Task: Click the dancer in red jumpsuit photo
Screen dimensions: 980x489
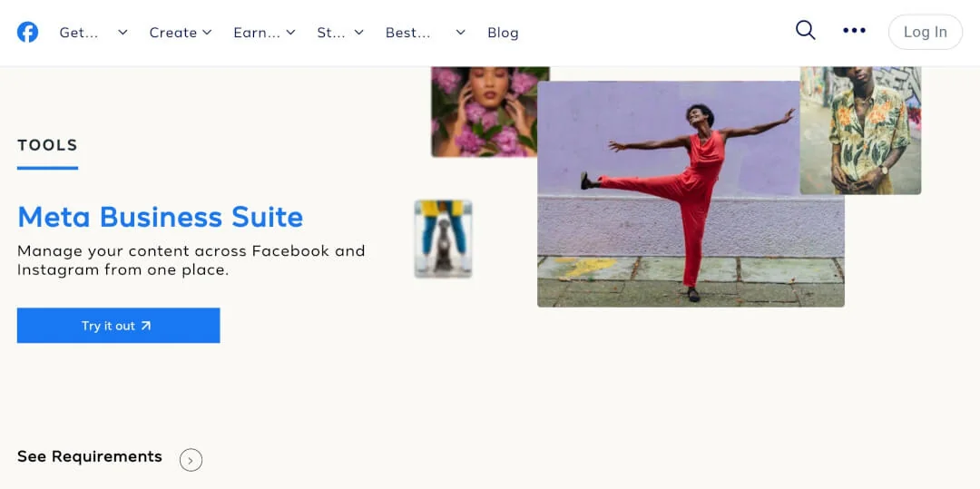Action: click(x=691, y=194)
